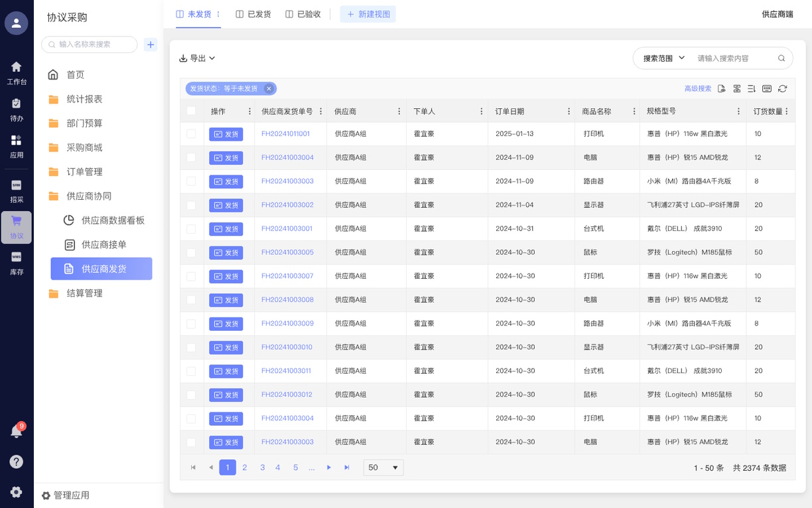Click the plus icon beside the name search
This screenshot has height=508, width=812.
[x=151, y=44]
